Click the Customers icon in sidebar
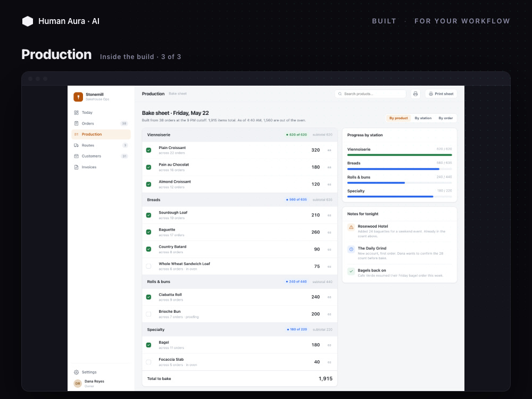Image resolution: width=532 pixels, height=399 pixels. (76, 156)
